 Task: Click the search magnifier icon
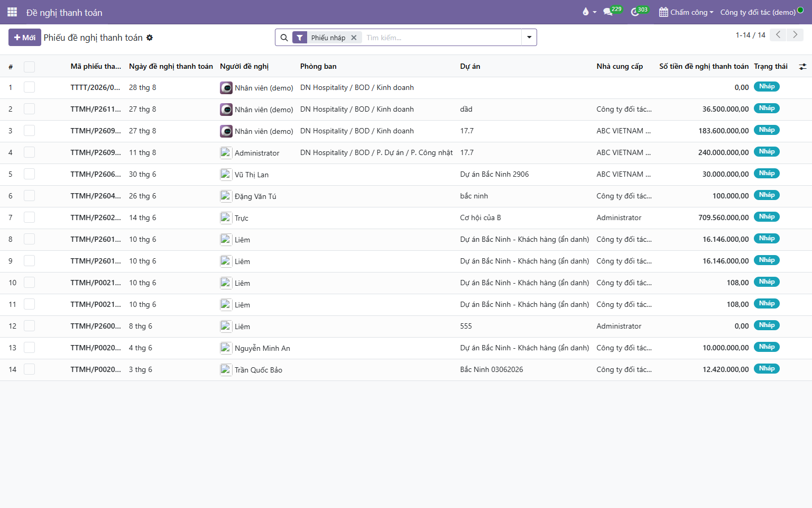point(284,38)
